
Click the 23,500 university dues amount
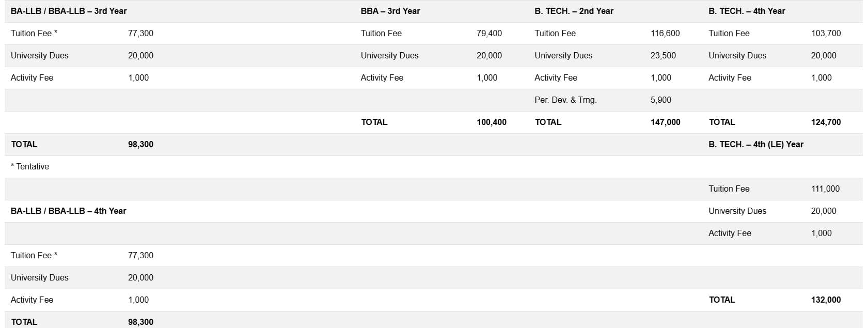(663, 55)
